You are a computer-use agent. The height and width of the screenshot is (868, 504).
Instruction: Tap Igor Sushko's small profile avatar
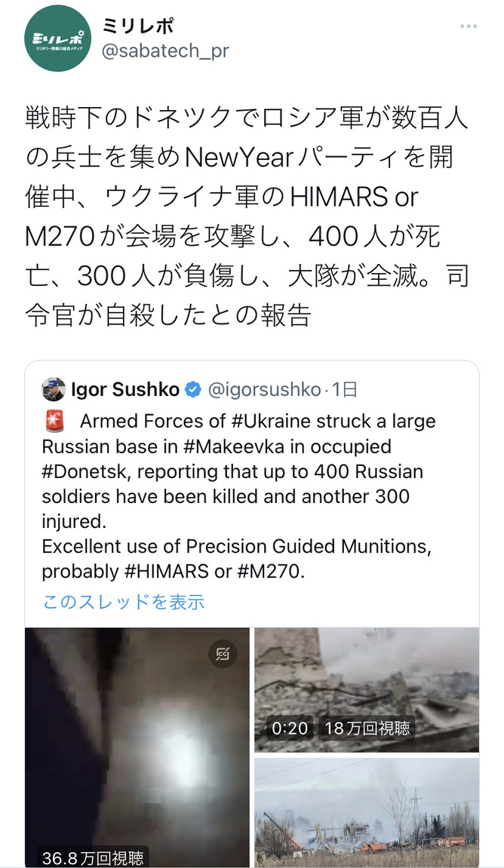(54, 389)
